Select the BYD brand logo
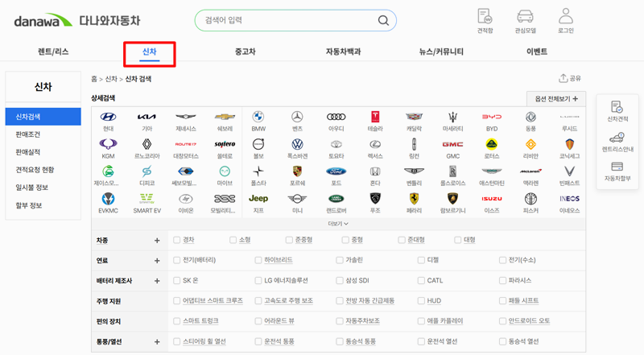The image size is (644, 355). tap(492, 117)
